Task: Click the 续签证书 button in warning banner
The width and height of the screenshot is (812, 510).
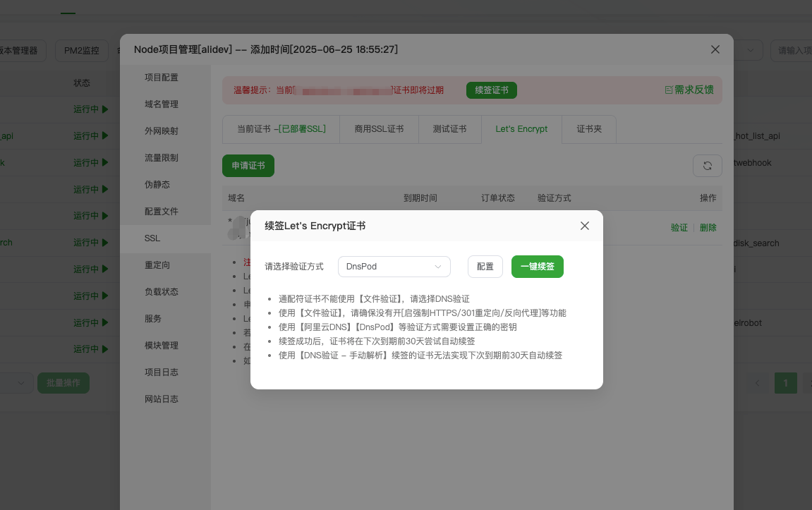Action: [492, 90]
